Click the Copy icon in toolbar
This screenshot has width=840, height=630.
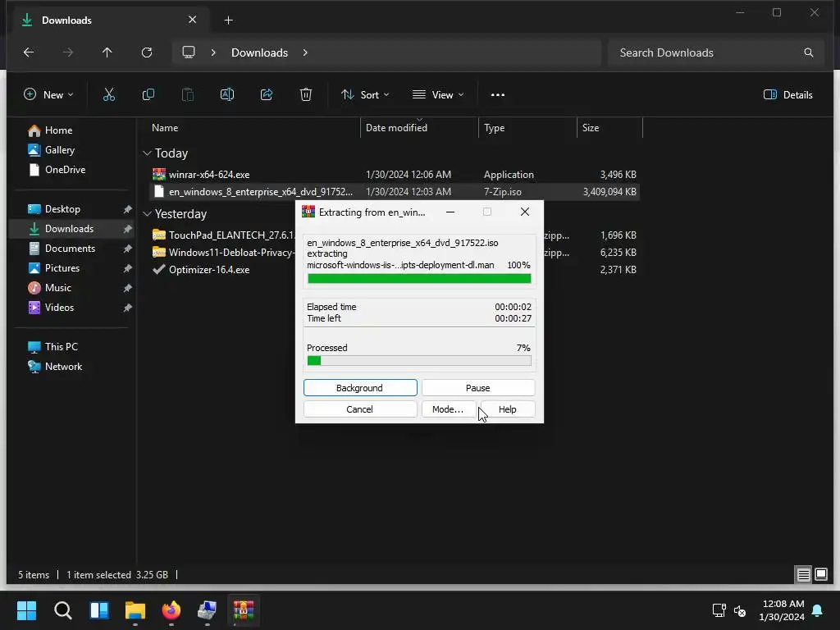pos(148,95)
